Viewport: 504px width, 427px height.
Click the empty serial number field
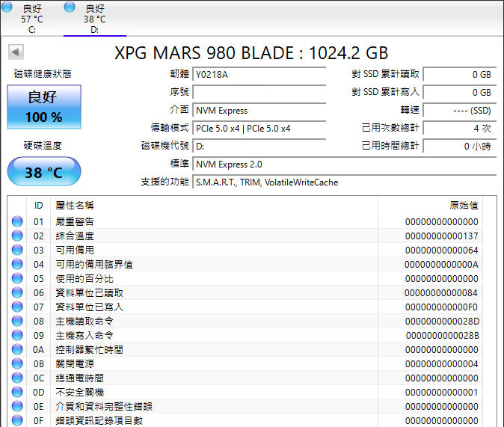[x=259, y=92]
